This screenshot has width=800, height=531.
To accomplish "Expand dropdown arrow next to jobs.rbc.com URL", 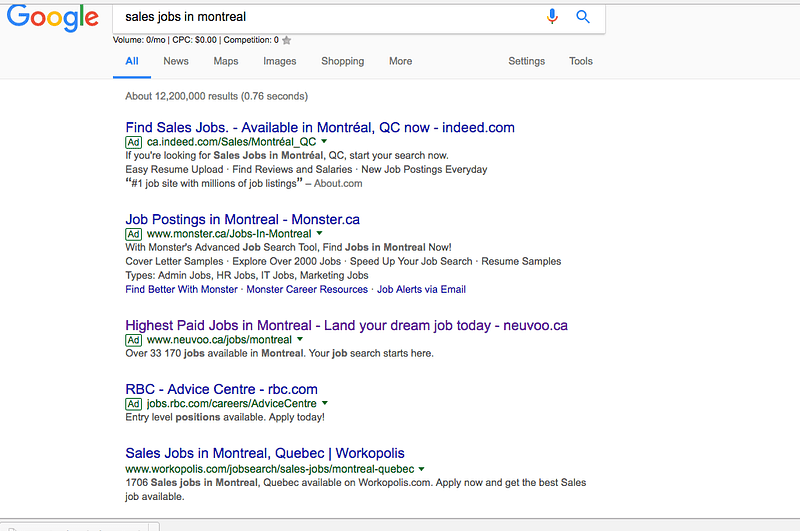I will [324, 403].
